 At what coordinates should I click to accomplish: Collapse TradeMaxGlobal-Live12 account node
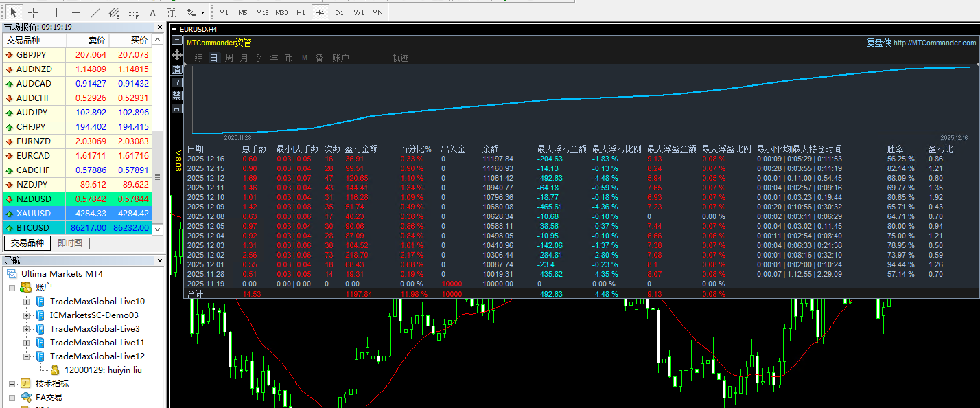pos(27,356)
